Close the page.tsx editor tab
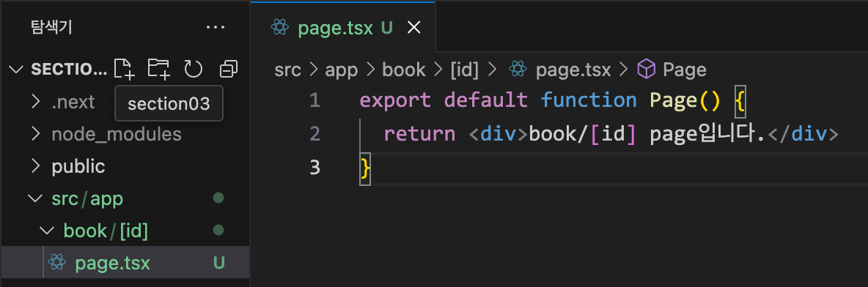 tap(413, 29)
